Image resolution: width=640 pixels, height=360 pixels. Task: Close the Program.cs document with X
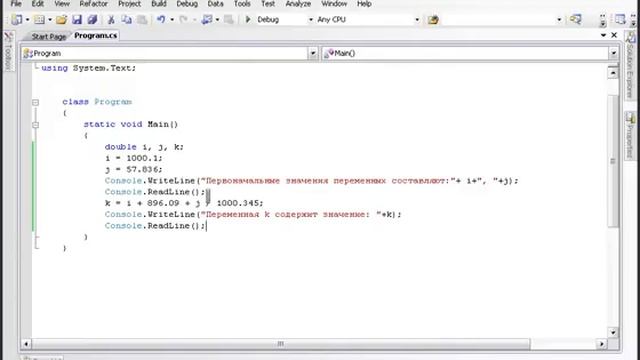[614, 35]
